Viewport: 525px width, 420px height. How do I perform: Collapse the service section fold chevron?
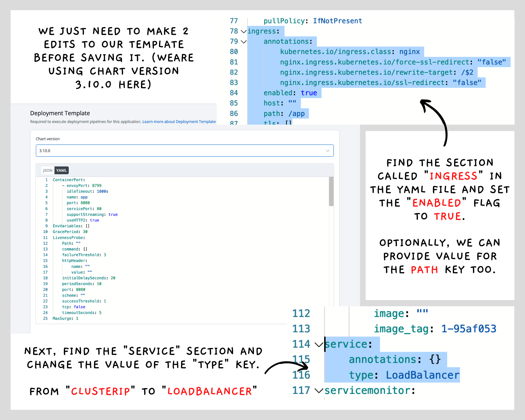(x=319, y=345)
